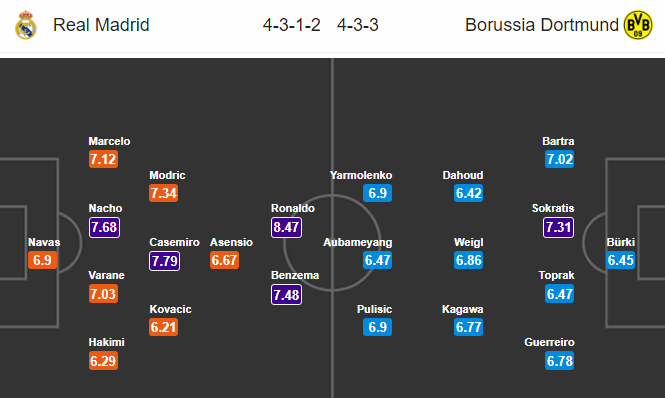Open the Borussia Dortmund team name
This screenshot has height=398, width=665.
(542, 25)
